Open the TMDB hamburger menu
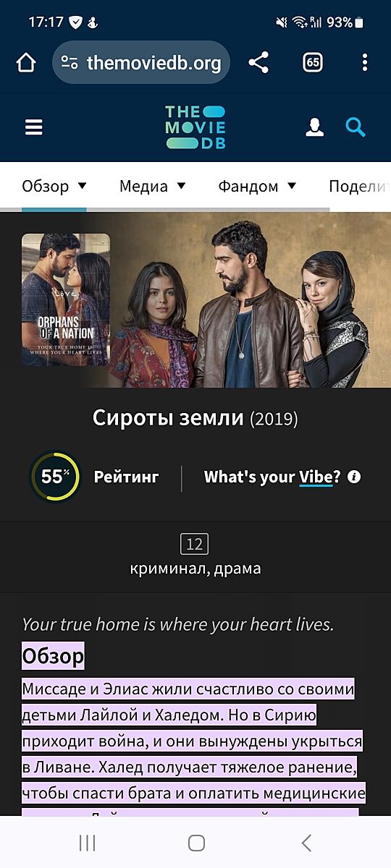Image resolution: width=391 pixels, height=868 pixels. coord(33,128)
